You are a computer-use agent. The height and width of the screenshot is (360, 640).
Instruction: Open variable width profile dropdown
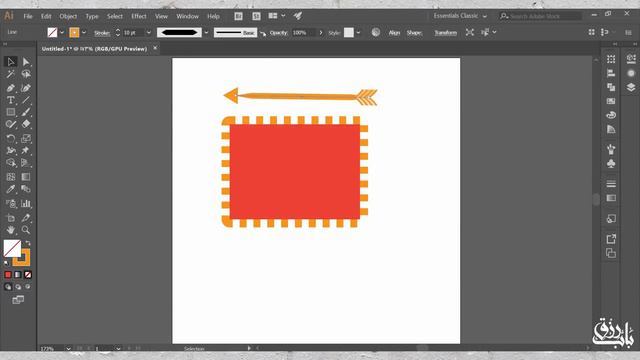point(206,33)
